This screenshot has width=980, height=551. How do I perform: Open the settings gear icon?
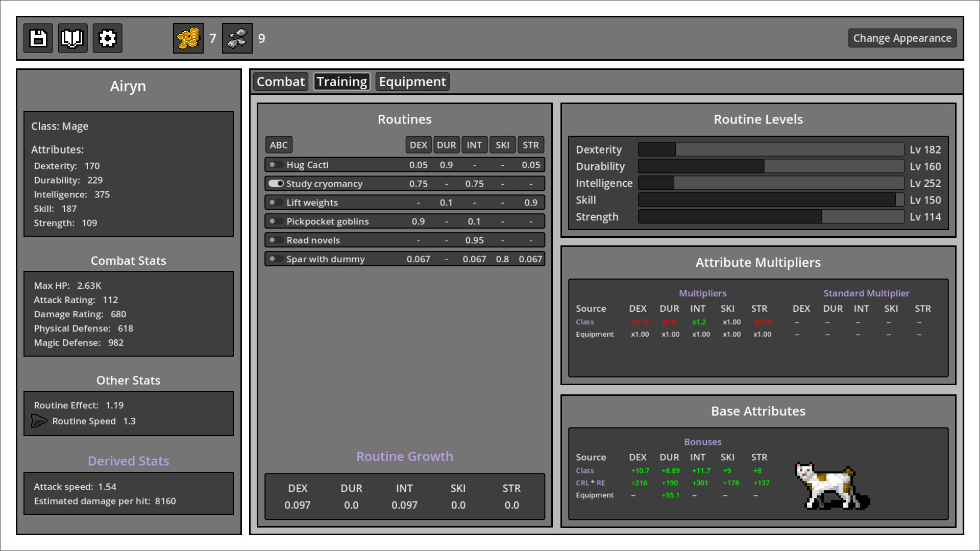pos(107,38)
